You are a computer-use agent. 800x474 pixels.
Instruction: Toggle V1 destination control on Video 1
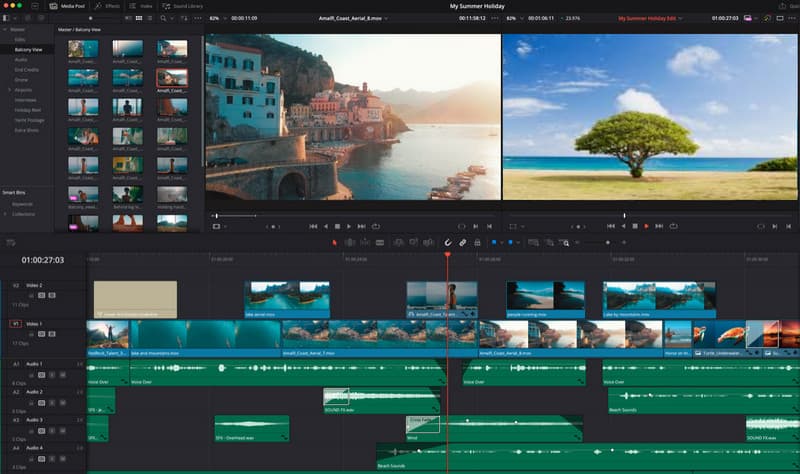pos(15,324)
